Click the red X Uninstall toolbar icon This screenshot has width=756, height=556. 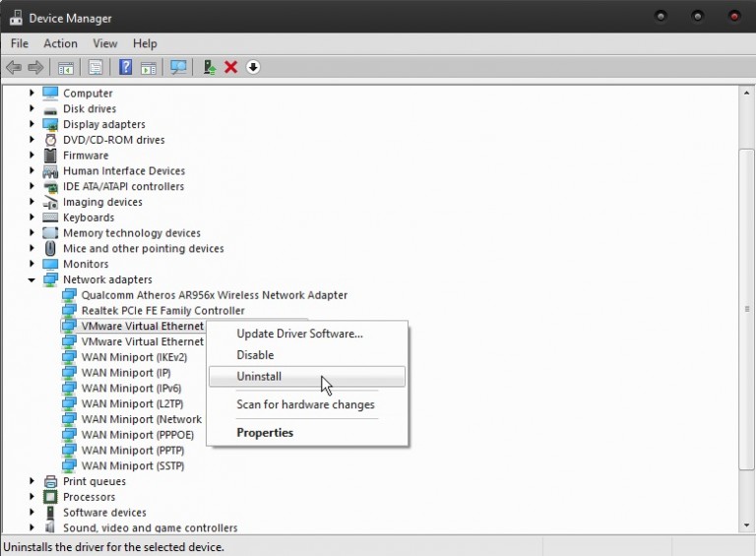[231, 67]
